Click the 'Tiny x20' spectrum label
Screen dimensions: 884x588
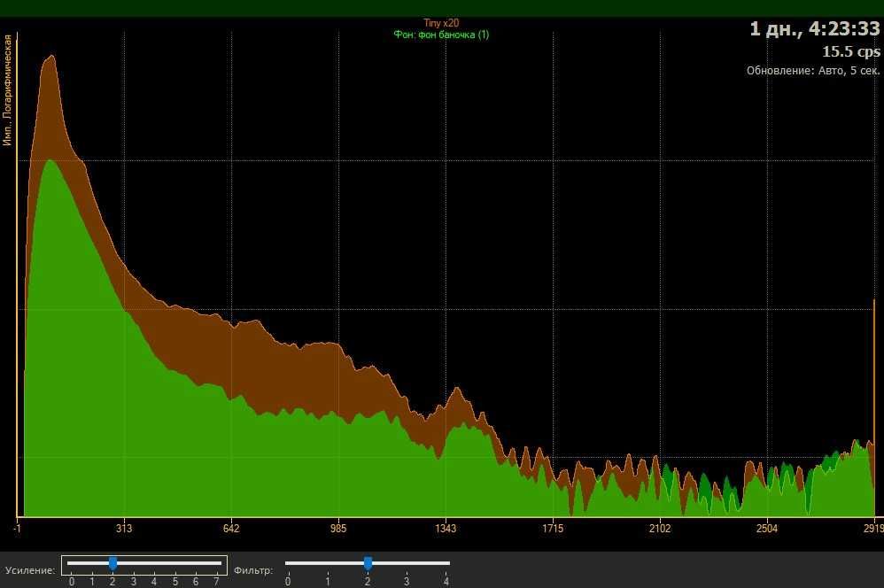point(441,23)
